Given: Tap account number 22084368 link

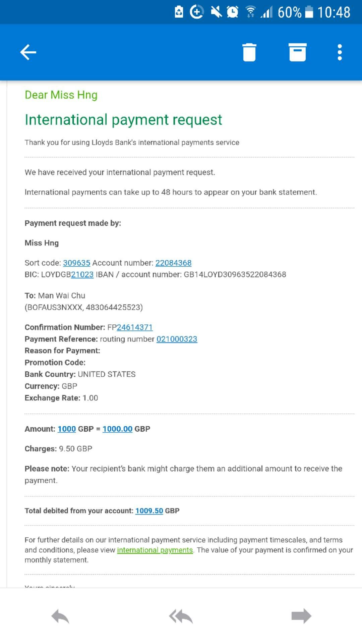Looking at the screenshot, I should 173,263.
